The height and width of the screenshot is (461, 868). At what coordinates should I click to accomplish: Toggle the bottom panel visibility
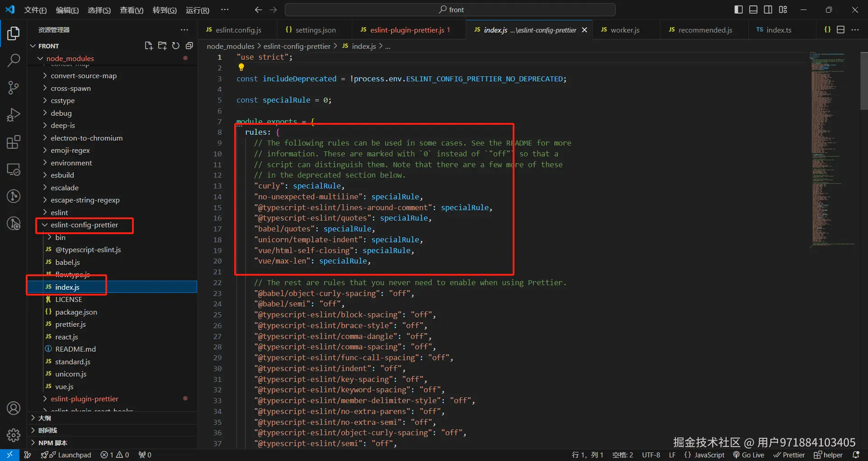753,9
